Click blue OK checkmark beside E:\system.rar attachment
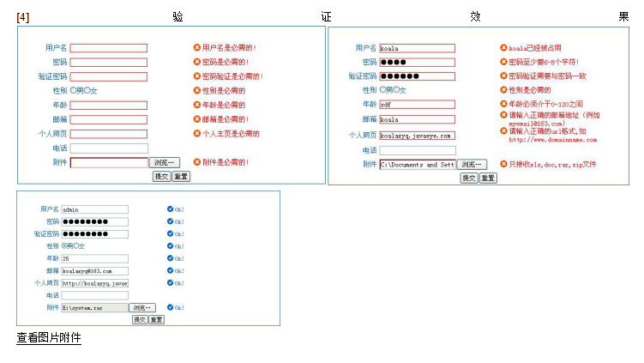 pyautogui.click(x=171, y=307)
